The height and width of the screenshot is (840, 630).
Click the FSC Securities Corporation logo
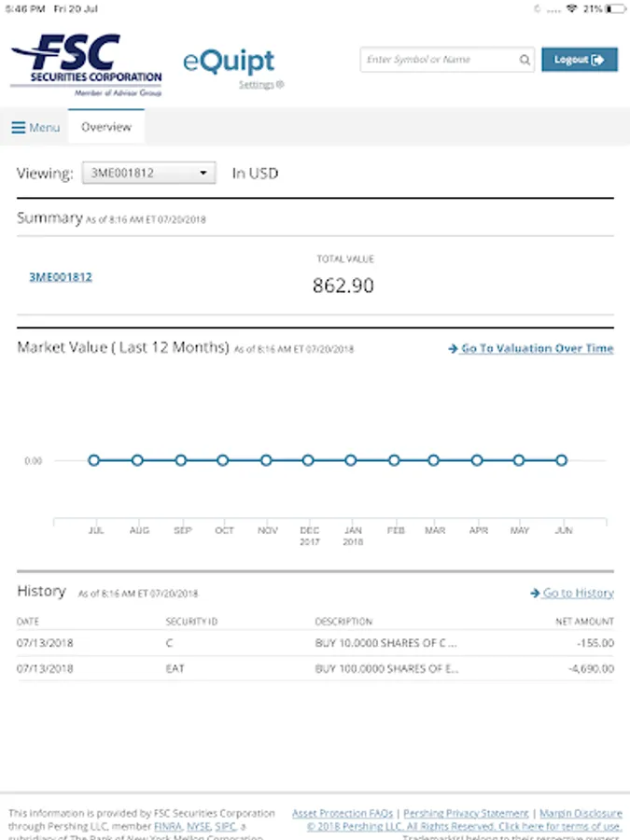point(86,63)
